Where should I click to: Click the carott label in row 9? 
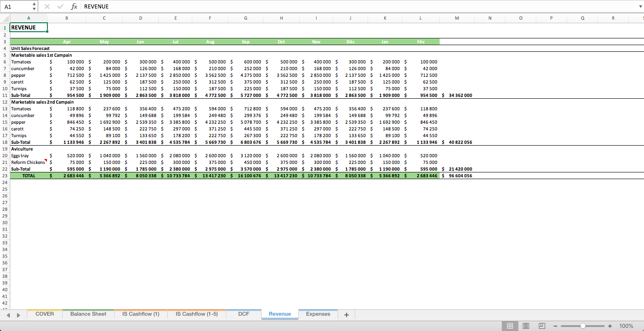(x=17, y=82)
